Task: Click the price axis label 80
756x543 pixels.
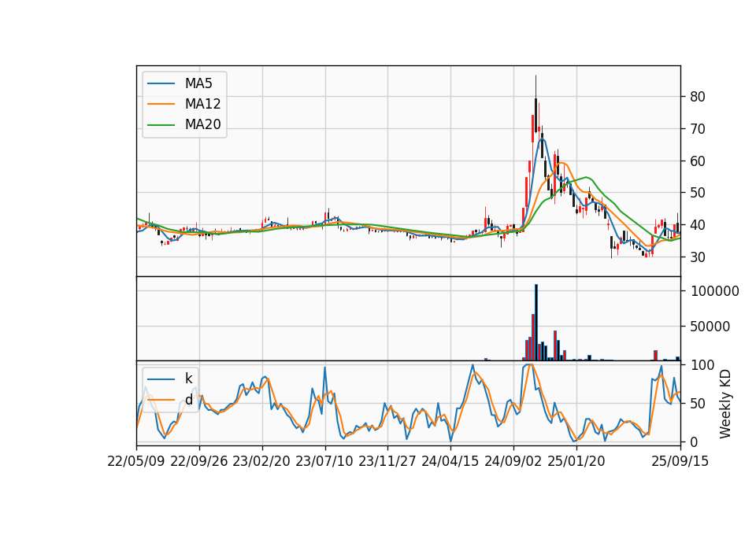Action: click(x=698, y=97)
